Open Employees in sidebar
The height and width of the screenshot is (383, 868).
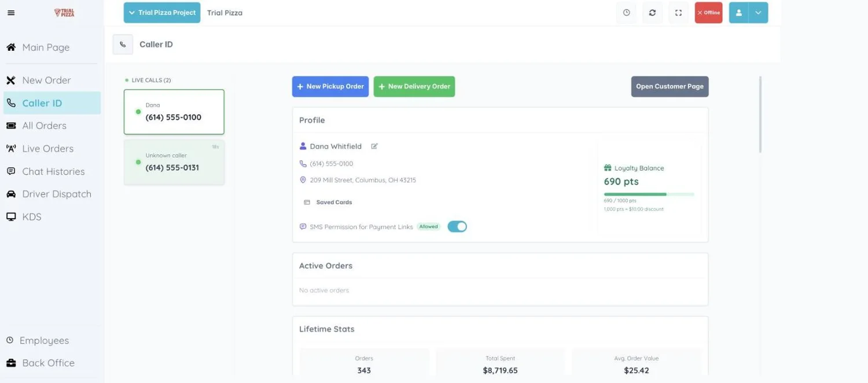(x=52, y=340)
